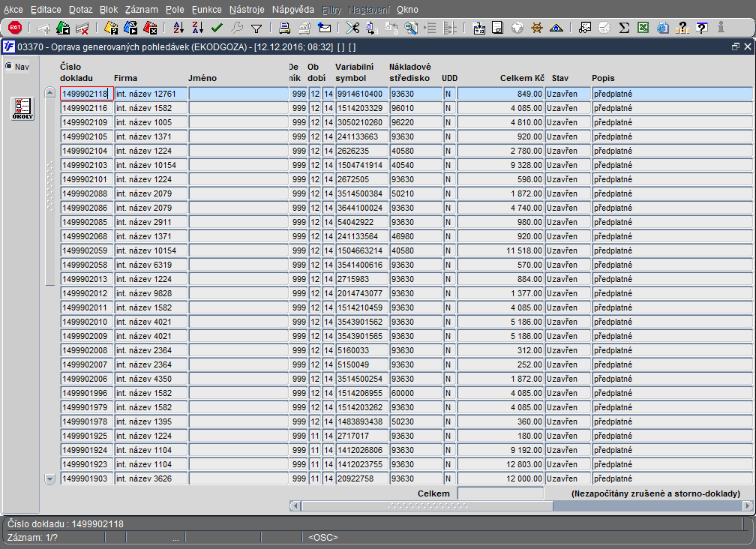Select document number 1499901903
The image size is (756, 549).
(87, 478)
